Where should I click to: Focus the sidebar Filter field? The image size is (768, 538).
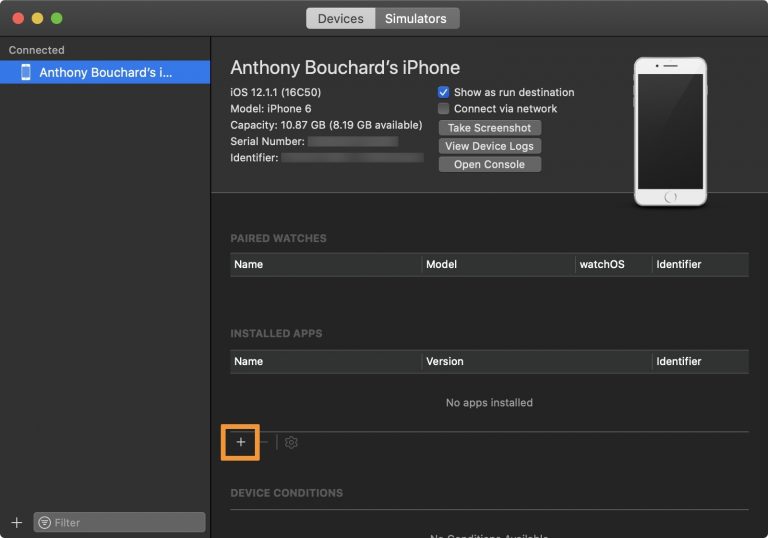point(120,522)
